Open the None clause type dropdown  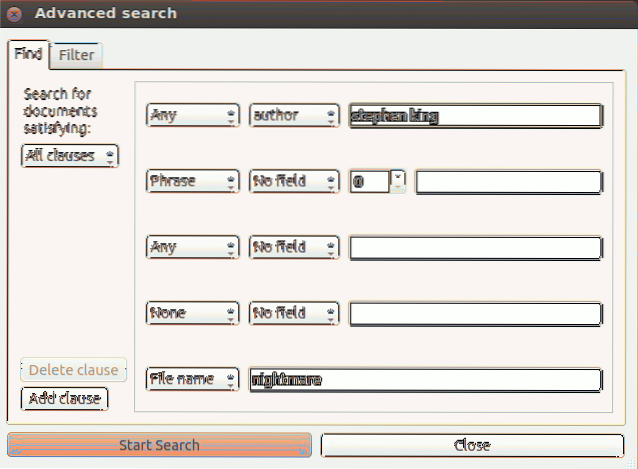pos(193,314)
